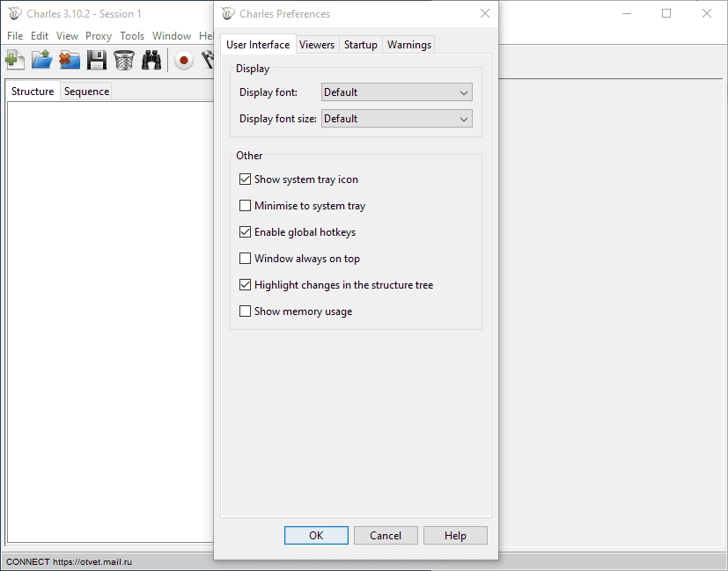Click the Clear Session trash can icon
Screen dimensions: 728x571
(124, 61)
